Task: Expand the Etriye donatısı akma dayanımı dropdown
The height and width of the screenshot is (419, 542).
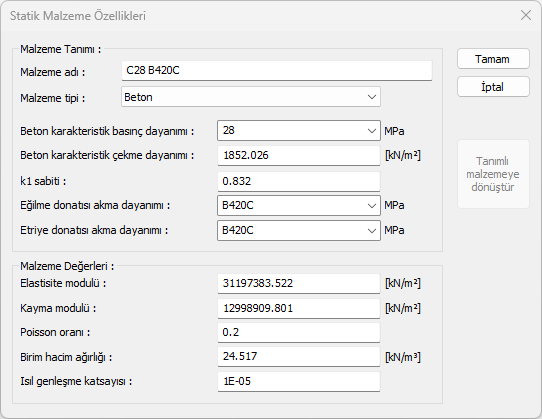Action: (299, 231)
